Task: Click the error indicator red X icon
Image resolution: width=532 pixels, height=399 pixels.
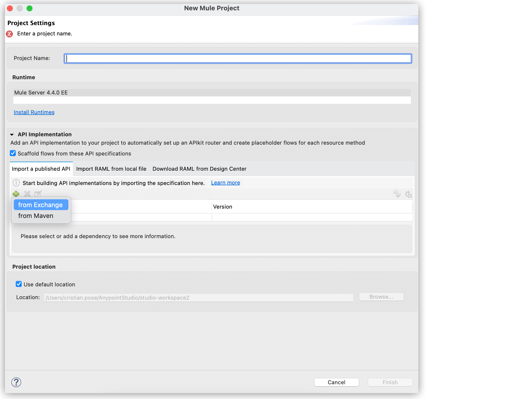Action: pyautogui.click(x=10, y=34)
